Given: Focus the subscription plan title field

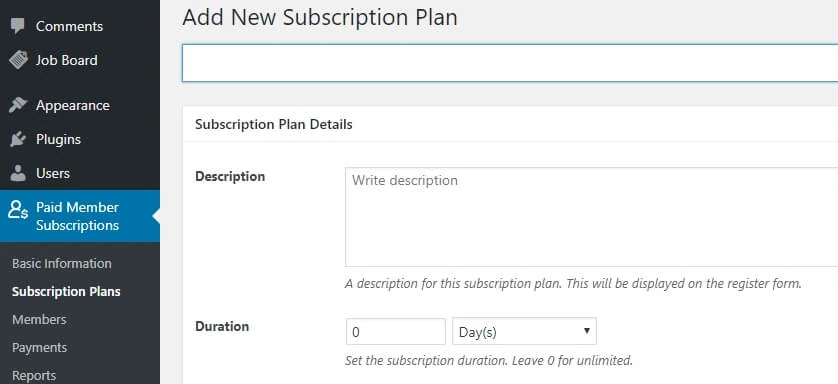Looking at the screenshot, I should point(510,63).
